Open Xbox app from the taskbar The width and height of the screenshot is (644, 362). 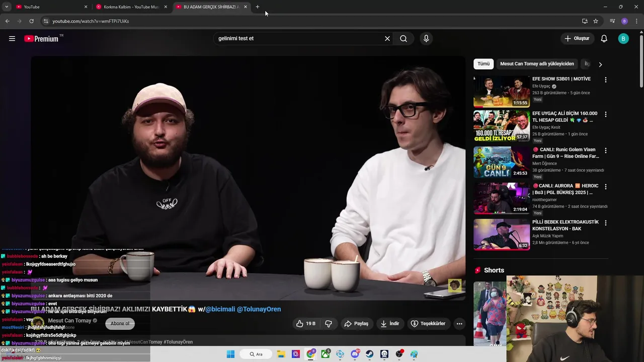pyautogui.click(x=326, y=354)
